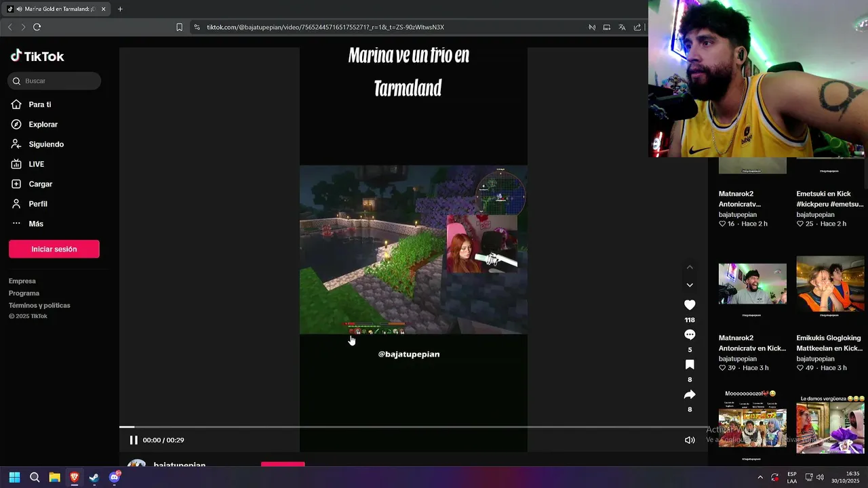Click the 49 likes Hace 3 h text

(821, 368)
